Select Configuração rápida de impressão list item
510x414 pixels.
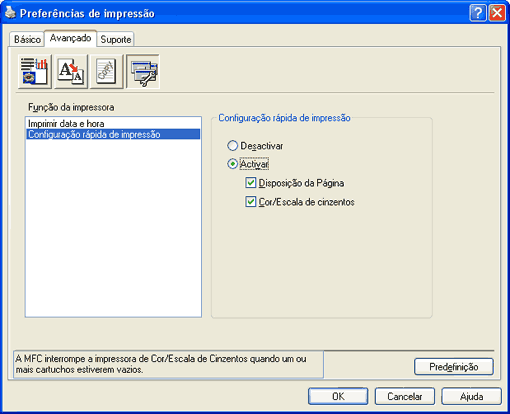pyautogui.click(x=113, y=134)
